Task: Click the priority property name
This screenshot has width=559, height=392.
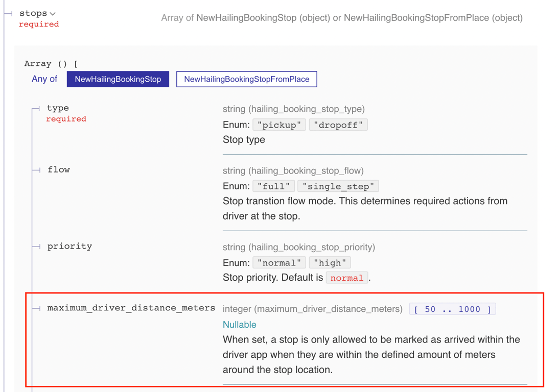Action: [x=69, y=246]
